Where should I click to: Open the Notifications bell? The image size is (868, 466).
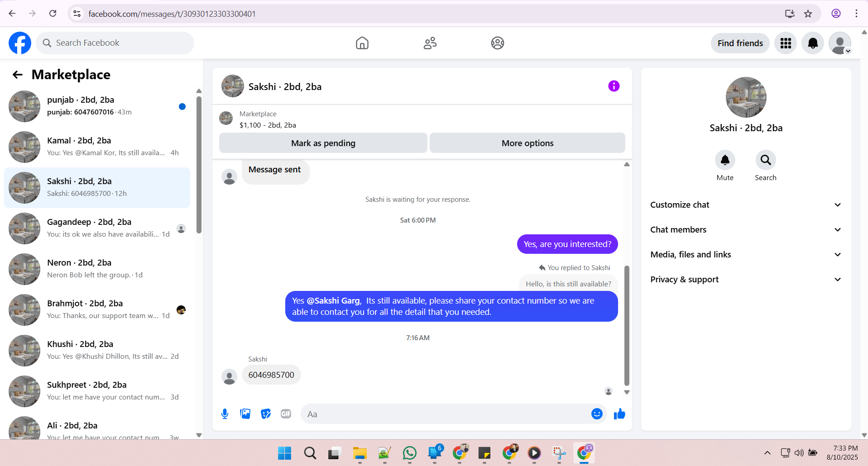tap(813, 43)
